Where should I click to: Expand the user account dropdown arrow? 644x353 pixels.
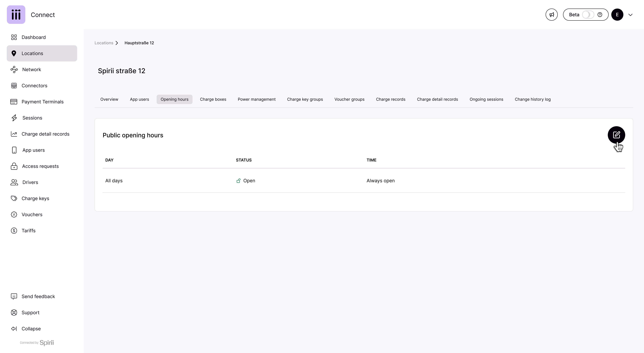[x=630, y=15]
